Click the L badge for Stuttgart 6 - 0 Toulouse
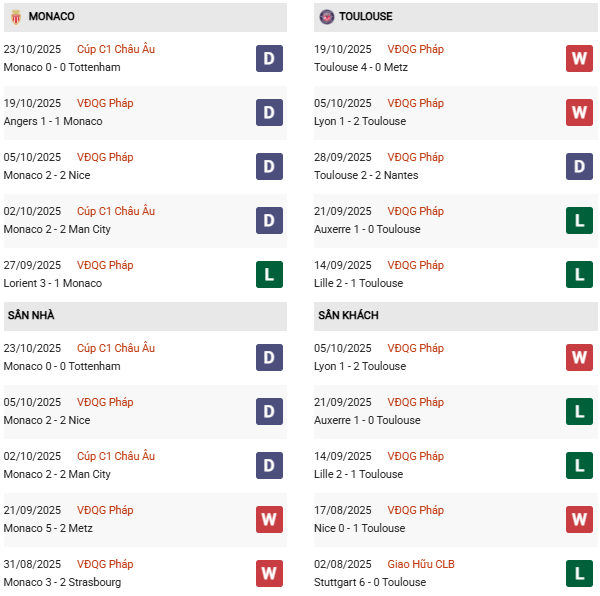This screenshot has width=600, height=596. (579, 573)
